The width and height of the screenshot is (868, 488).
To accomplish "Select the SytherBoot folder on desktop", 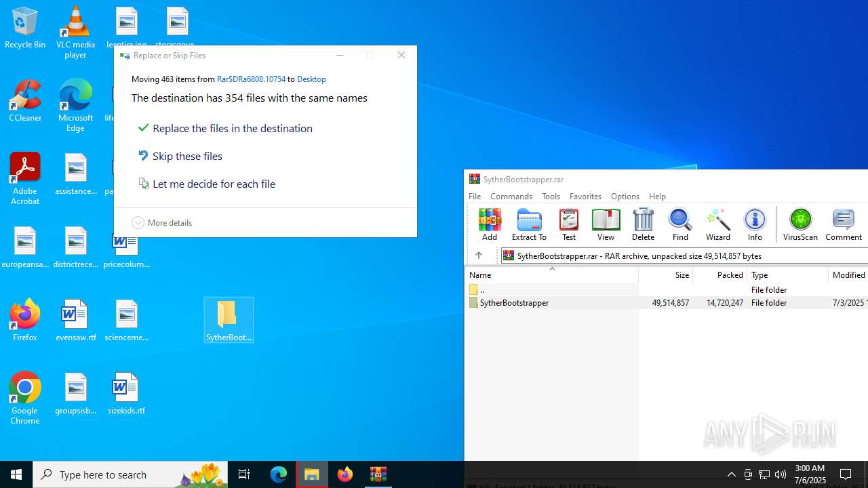I will [229, 320].
